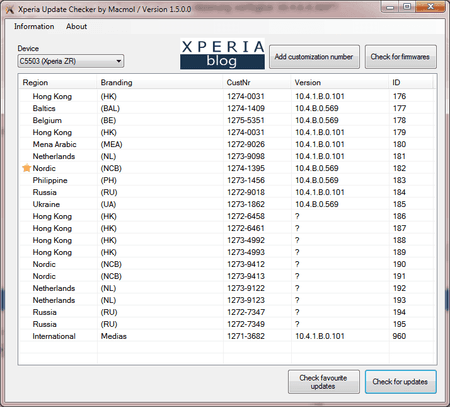Viewport: 450px width, 407px height.
Task: Select the Philippine row
Action: click(x=227, y=180)
